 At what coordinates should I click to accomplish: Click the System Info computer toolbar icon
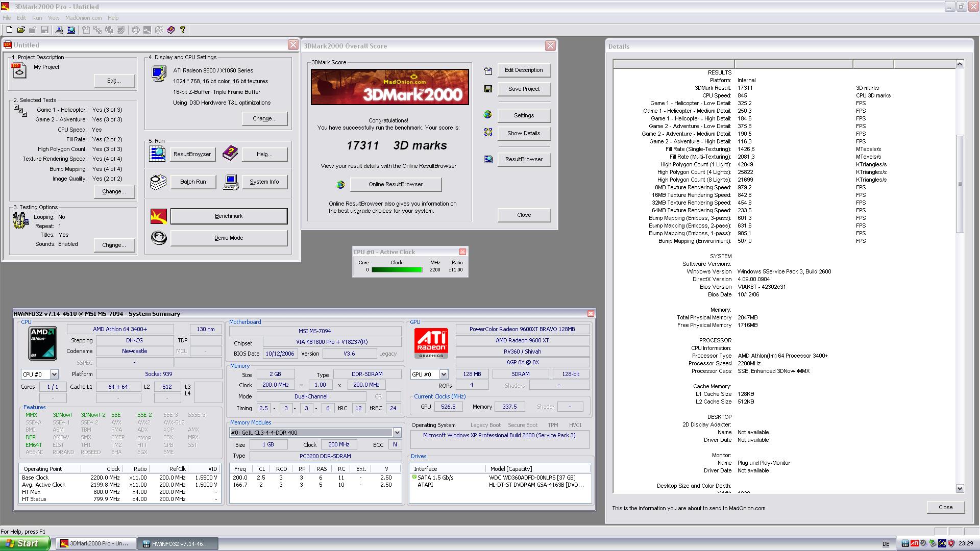coord(59,30)
